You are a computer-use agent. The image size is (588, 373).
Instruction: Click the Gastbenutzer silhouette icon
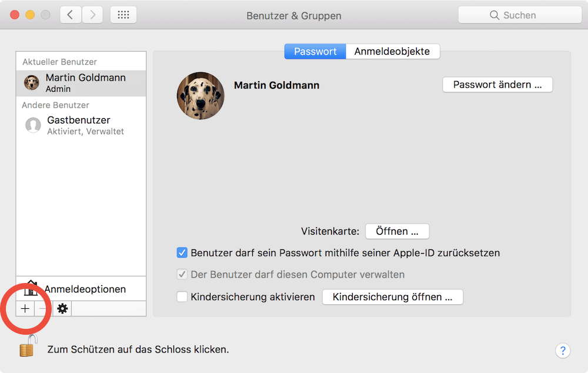[33, 125]
